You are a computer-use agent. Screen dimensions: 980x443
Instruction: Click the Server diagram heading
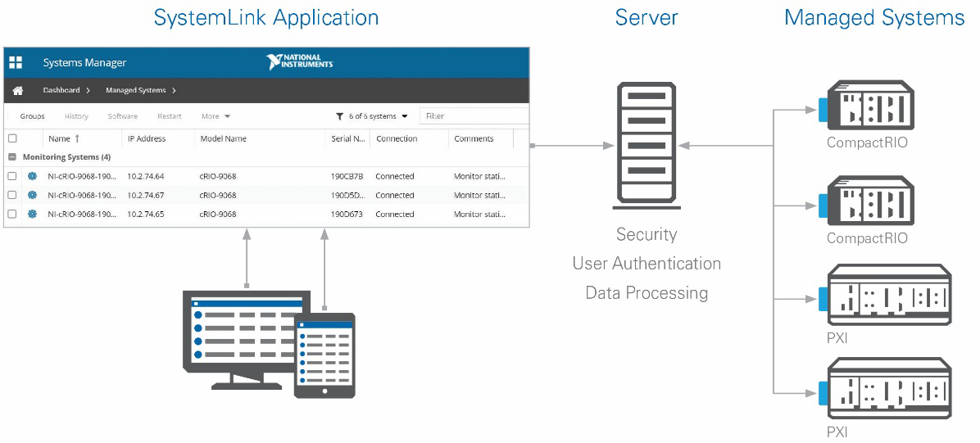[647, 17]
